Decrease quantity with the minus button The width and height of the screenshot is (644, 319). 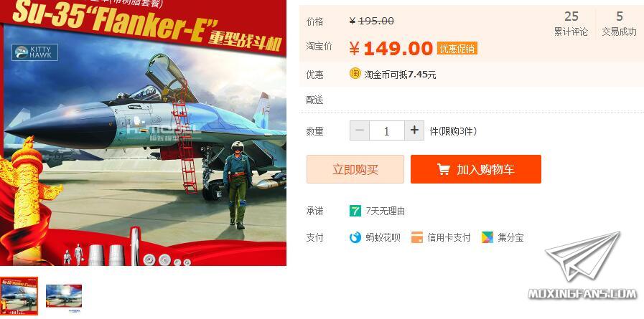(360, 130)
